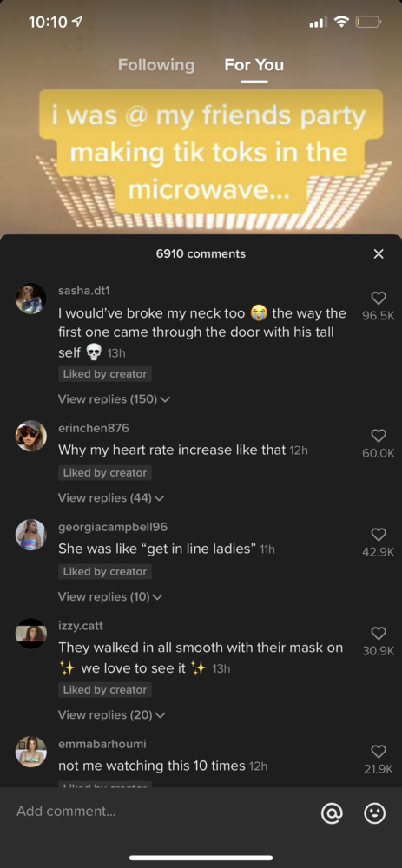Expand View replies (10)
402x868 pixels.
coord(111,596)
